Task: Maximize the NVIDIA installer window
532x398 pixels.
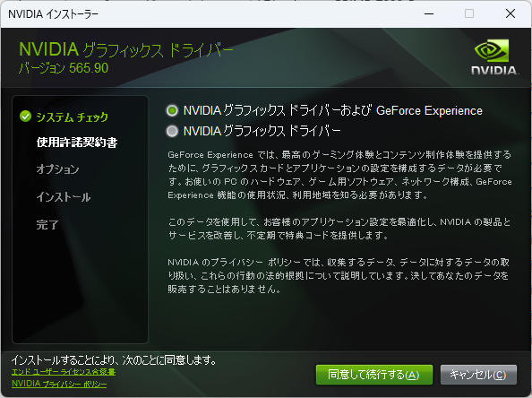Action: point(469,14)
